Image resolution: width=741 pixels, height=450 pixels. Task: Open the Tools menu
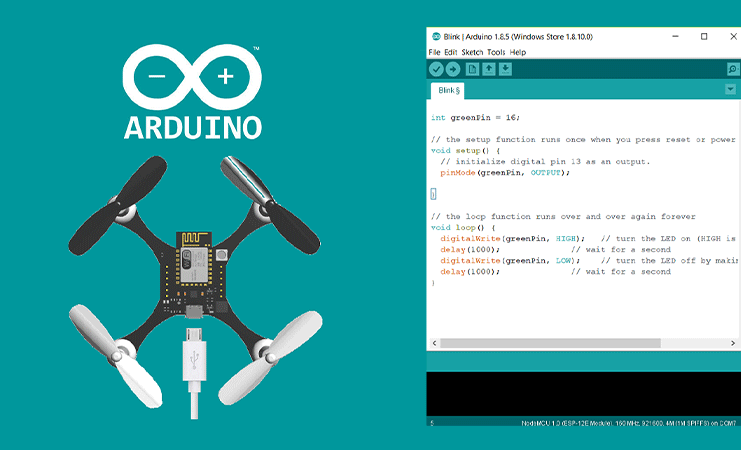coord(496,52)
